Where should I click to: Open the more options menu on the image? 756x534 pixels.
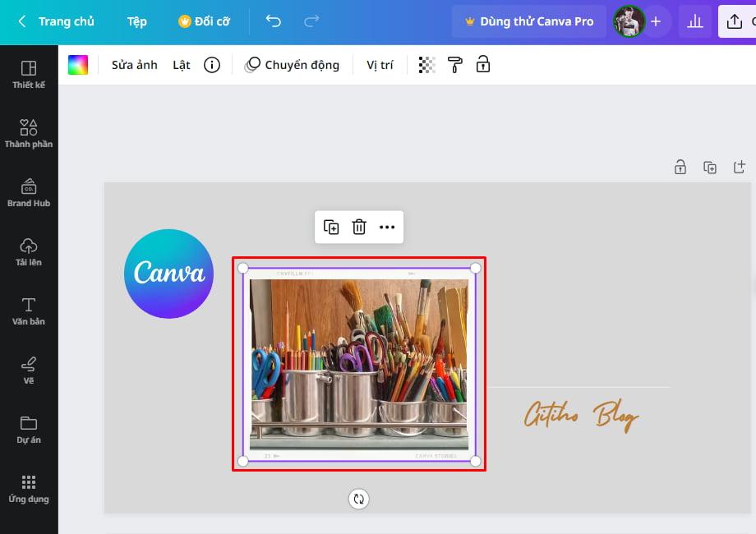pyautogui.click(x=387, y=228)
